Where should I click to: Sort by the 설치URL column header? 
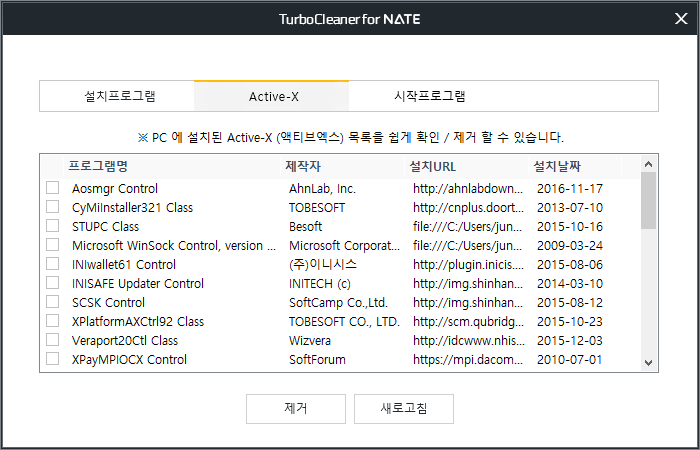(x=467, y=167)
